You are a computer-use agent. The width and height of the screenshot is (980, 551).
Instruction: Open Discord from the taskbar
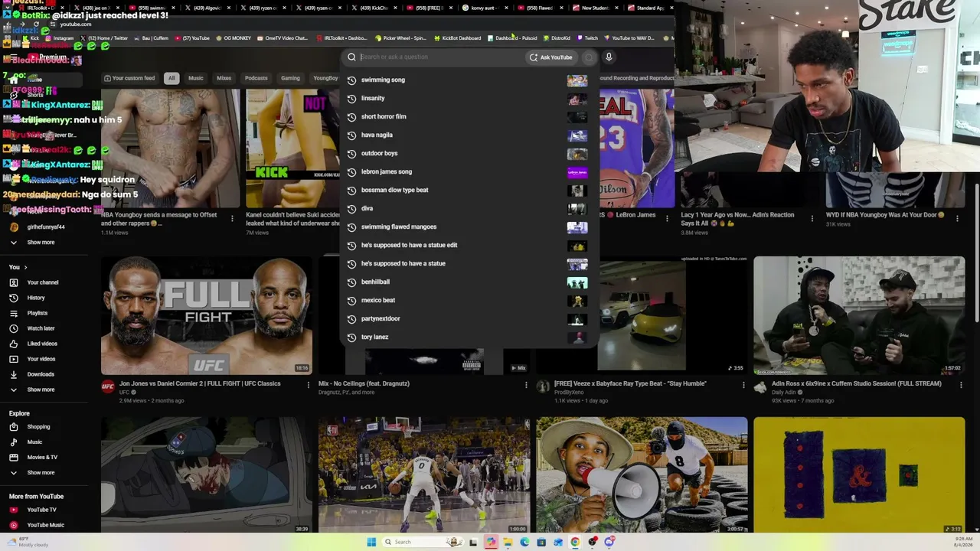(609, 542)
